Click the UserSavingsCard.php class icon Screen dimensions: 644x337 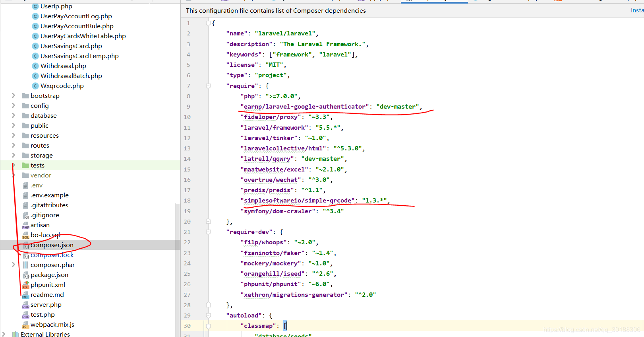[x=35, y=46]
